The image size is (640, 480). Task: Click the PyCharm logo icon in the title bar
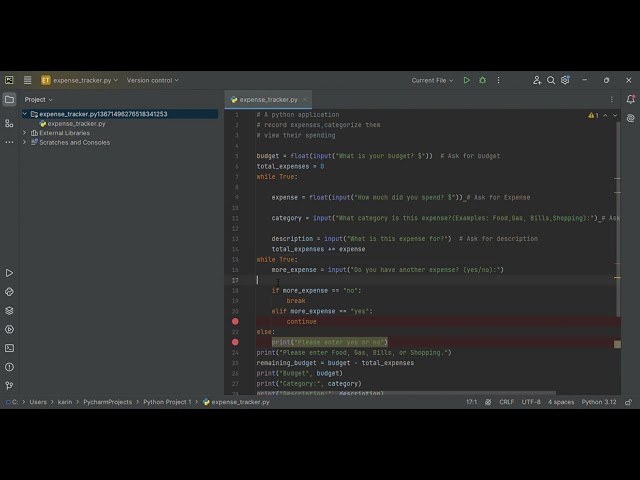point(9,80)
